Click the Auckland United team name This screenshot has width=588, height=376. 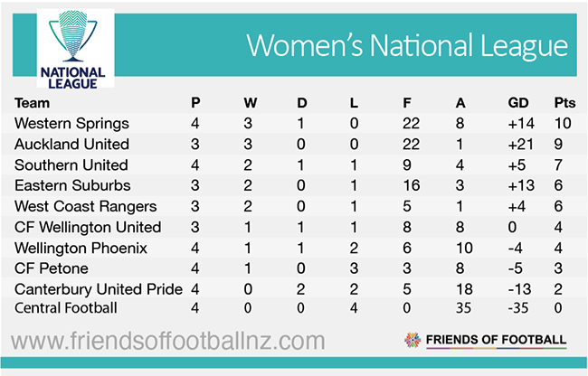click(x=72, y=144)
